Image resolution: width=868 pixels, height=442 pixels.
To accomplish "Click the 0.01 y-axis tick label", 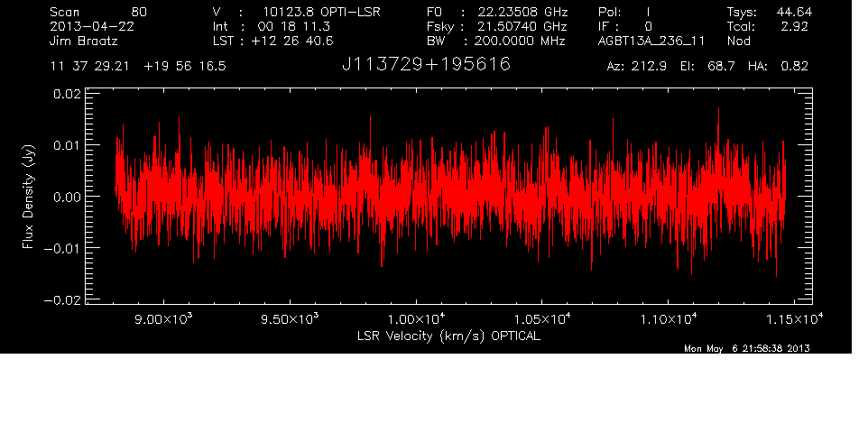I will tap(67, 145).
